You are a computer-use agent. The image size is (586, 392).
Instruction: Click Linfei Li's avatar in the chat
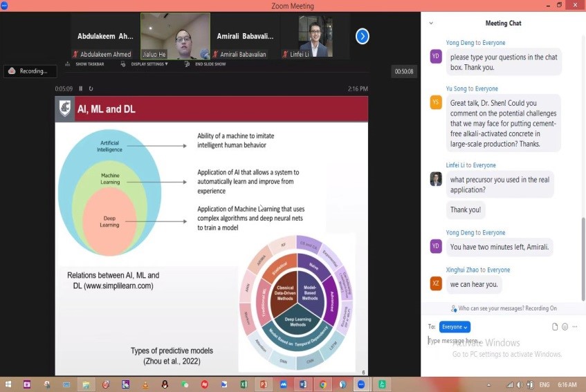(x=436, y=179)
